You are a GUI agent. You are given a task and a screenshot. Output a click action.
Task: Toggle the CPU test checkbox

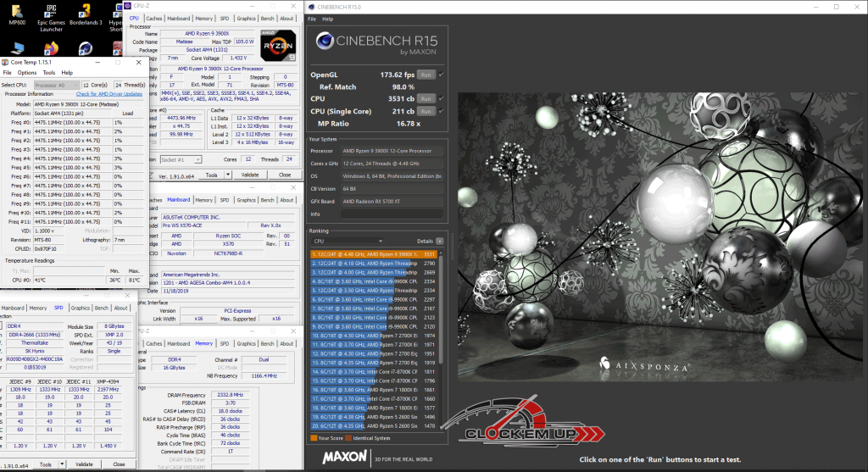click(x=442, y=98)
